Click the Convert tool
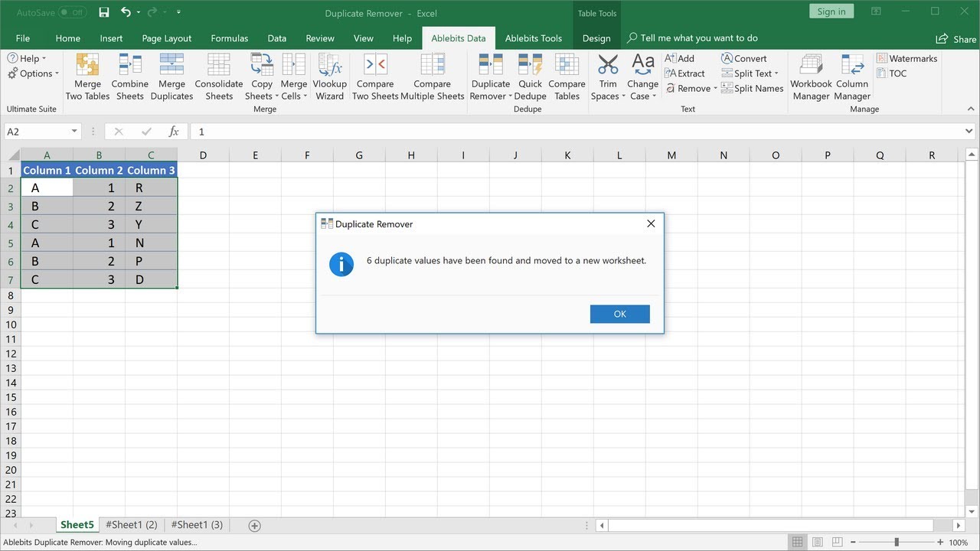The width and height of the screenshot is (980, 551). click(x=743, y=59)
